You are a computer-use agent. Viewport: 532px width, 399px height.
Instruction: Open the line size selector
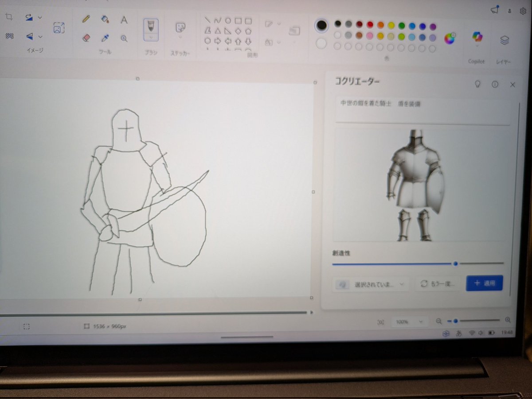coord(294,31)
